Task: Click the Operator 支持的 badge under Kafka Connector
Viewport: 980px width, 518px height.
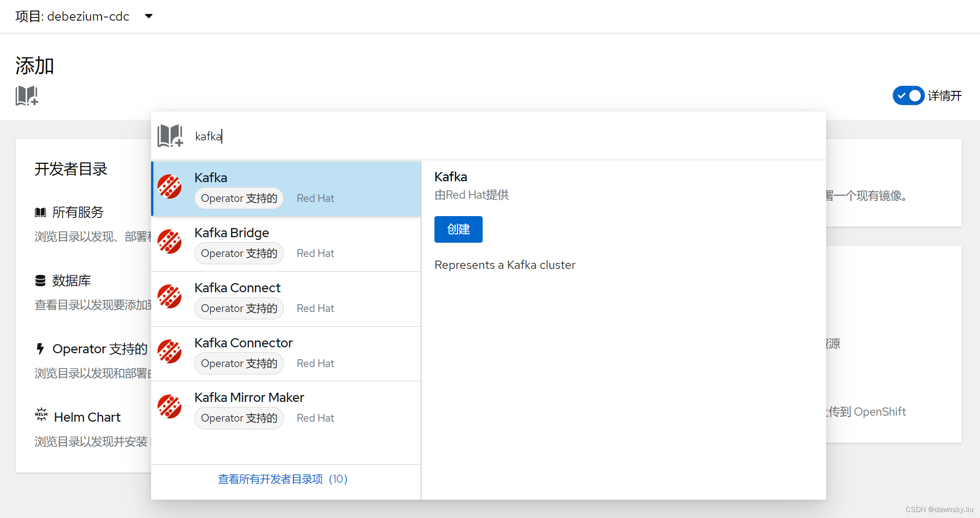Action: 239,363
